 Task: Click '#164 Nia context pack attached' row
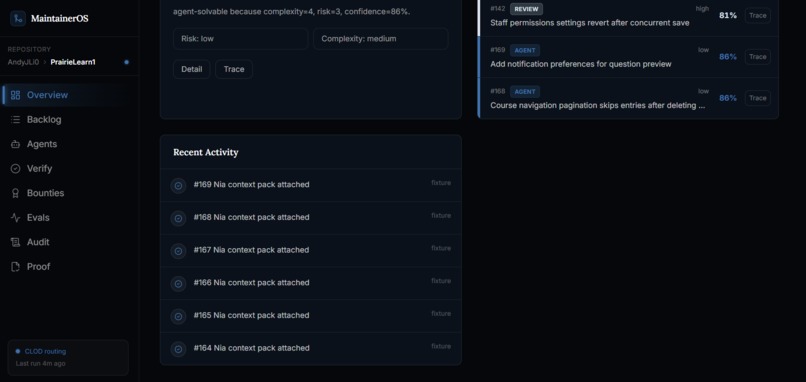coord(311,349)
